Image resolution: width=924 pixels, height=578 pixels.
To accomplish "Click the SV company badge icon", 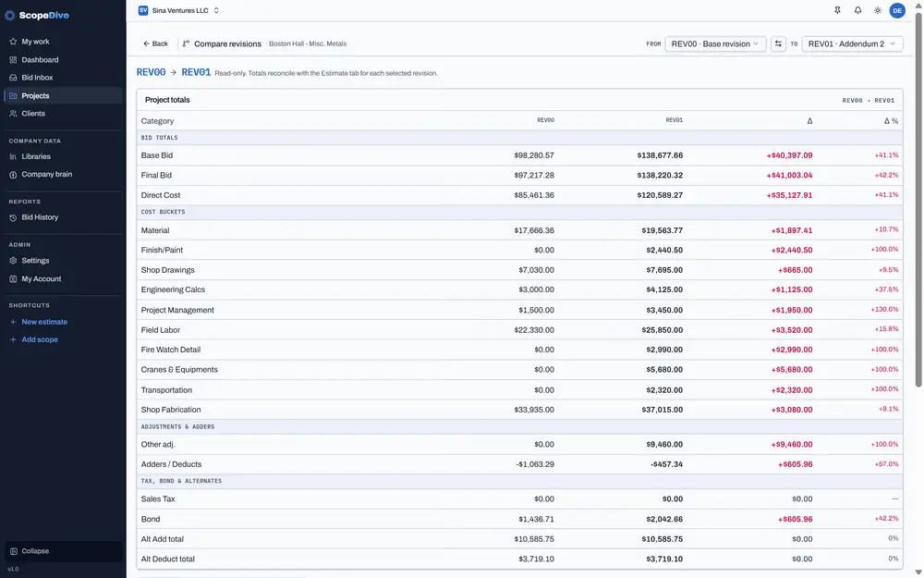I will click(x=142, y=10).
